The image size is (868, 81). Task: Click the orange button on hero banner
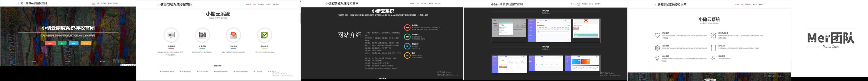86,43
